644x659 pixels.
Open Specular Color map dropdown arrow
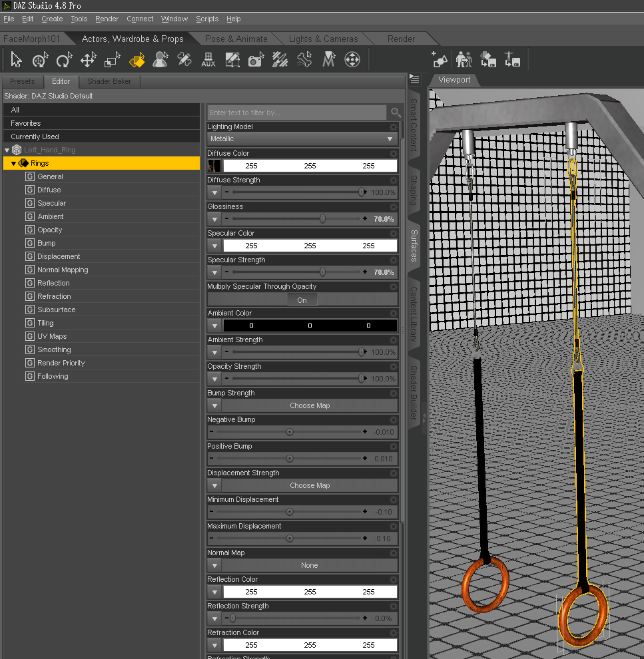pos(215,246)
